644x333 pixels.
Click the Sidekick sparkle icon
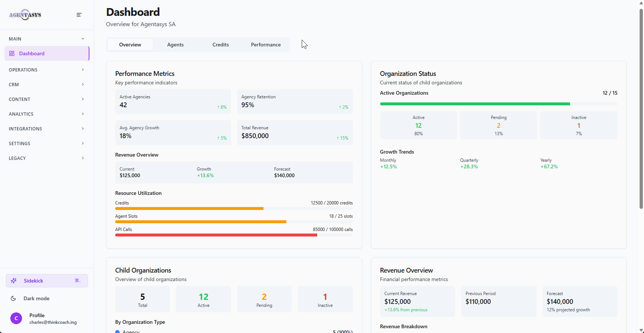(x=14, y=281)
